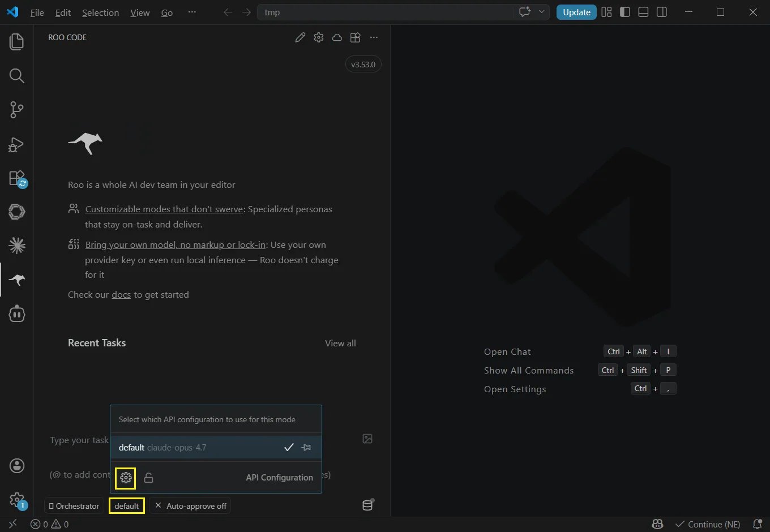Open the Edit menu
This screenshot has height=532, width=770.
point(63,12)
